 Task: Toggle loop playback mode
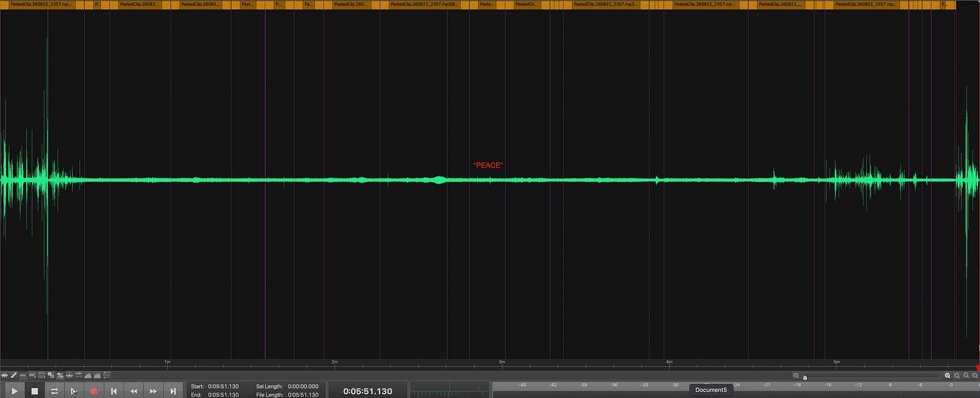[55, 391]
